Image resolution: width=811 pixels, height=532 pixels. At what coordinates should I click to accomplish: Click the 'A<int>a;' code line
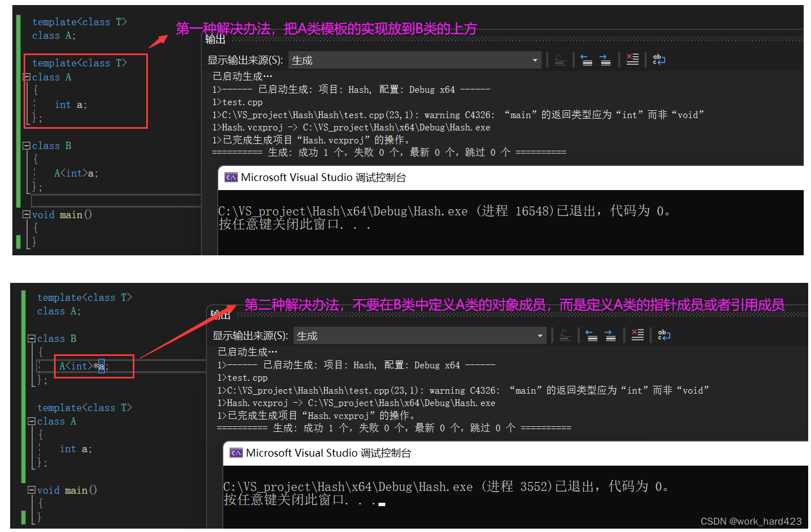pos(76,173)
